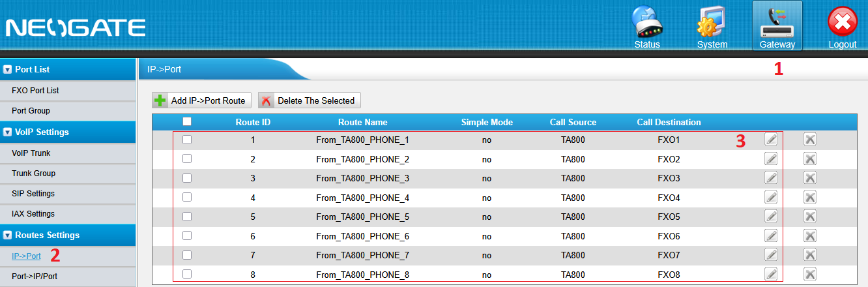Open the Status page icon
Screen dimensions: 868x287
point(647,27)
